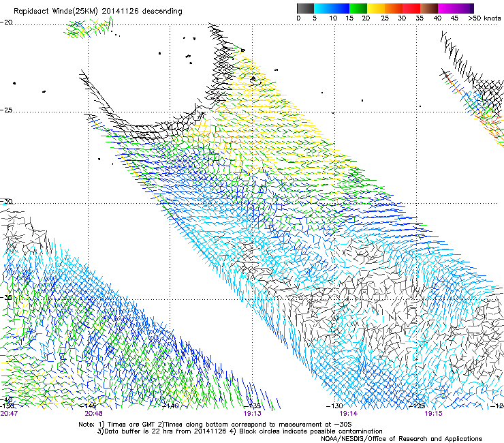The width and height of the screenshot is (504, 443).
Task: Click the '-25' latitude label
Action: click(x=6, y=110)
